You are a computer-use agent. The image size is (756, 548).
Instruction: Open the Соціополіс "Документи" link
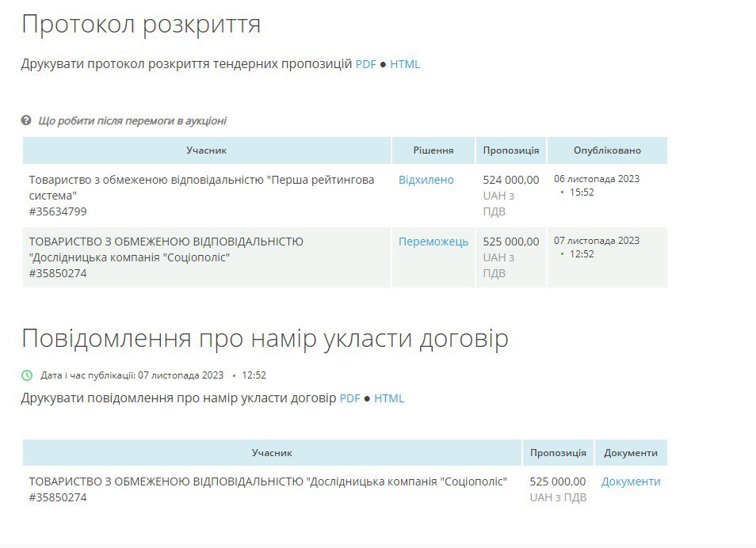coord(631,481)
